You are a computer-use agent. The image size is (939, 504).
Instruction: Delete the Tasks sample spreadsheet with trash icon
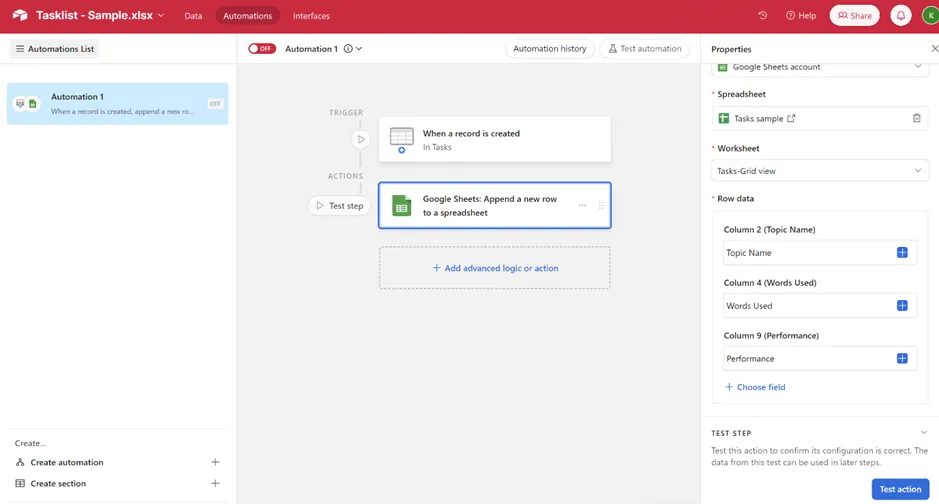click(916, 119)
